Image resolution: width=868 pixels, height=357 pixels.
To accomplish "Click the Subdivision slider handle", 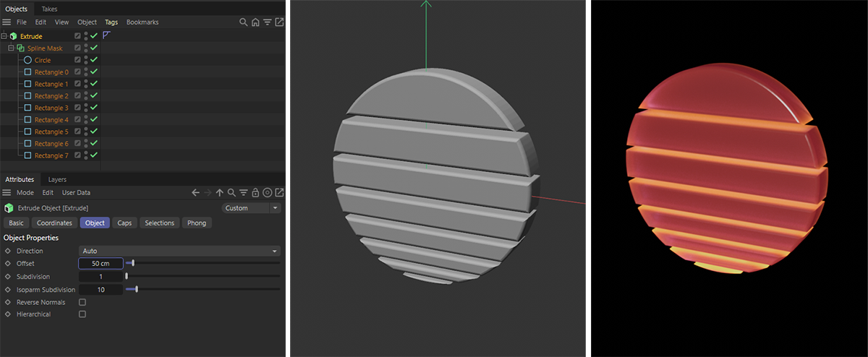I will point(127,276).
